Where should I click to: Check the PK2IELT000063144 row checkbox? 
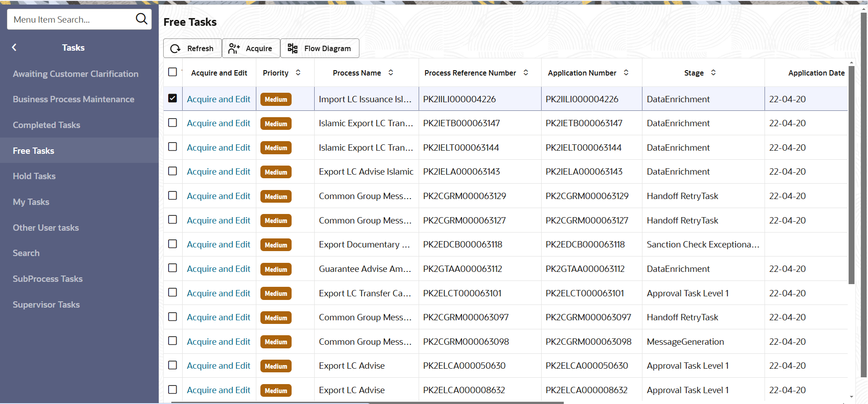[x=173, y=147]
